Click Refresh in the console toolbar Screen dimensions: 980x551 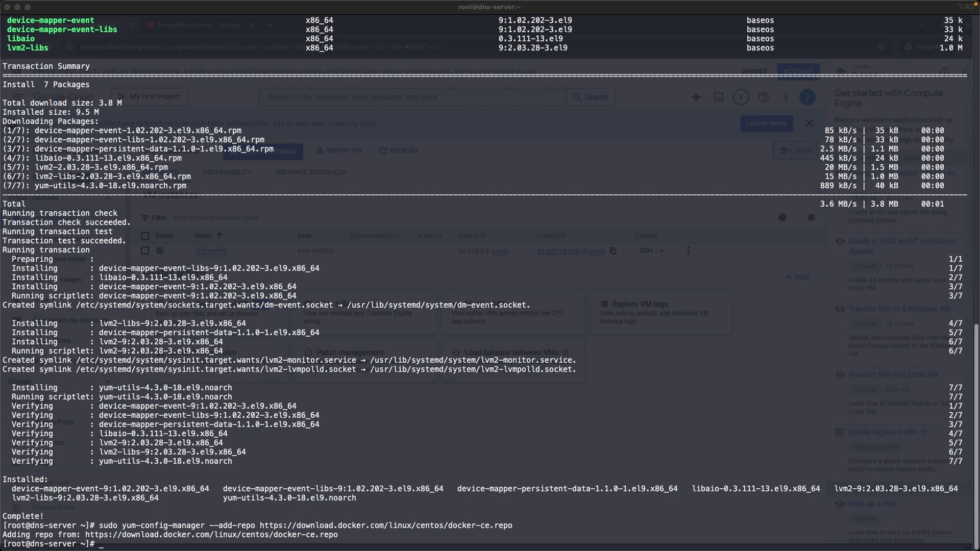click(x=398, y=151)
